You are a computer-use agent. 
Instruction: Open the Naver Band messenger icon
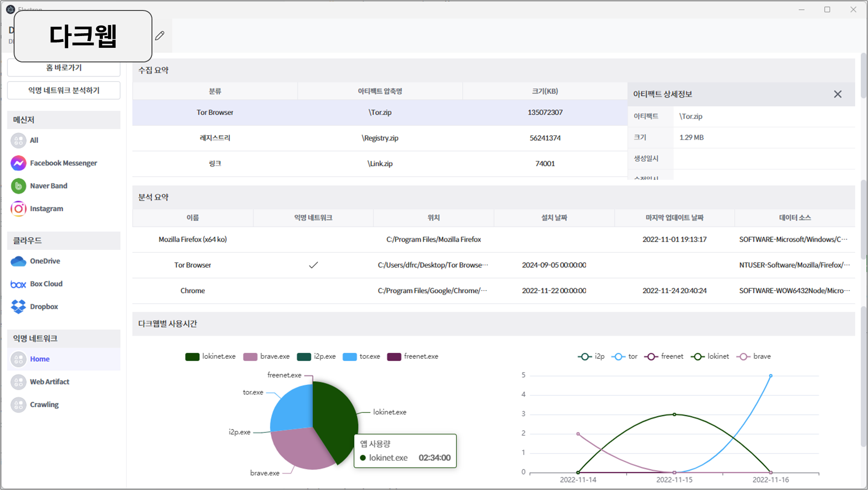pyautogui.click(x=18, y=186)
